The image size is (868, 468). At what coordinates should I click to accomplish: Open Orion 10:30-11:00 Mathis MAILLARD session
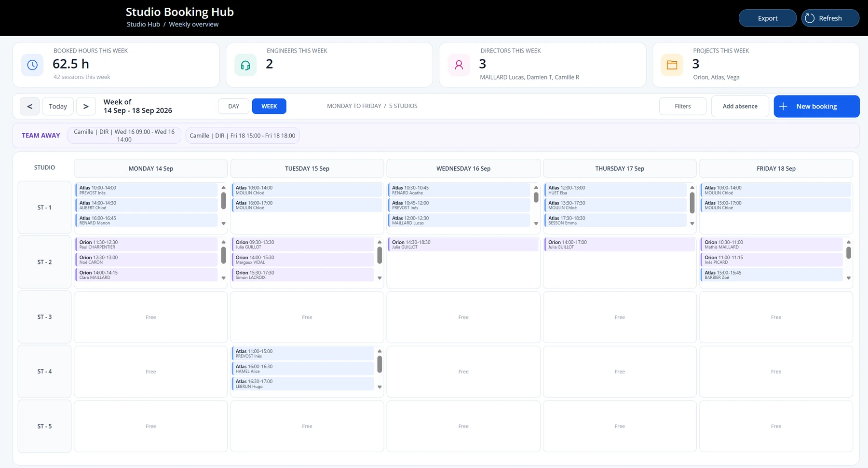772,245
